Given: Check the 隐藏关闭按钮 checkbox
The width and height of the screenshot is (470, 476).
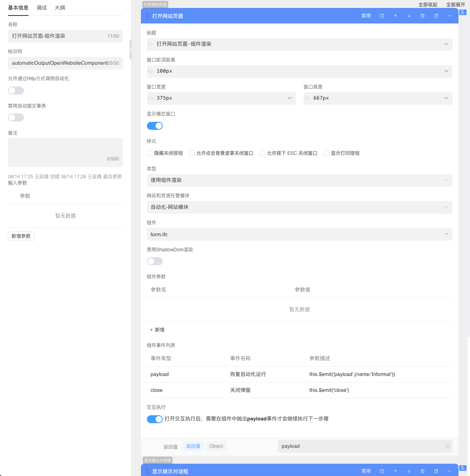Looking at the screenshot, I should [150, 153].
